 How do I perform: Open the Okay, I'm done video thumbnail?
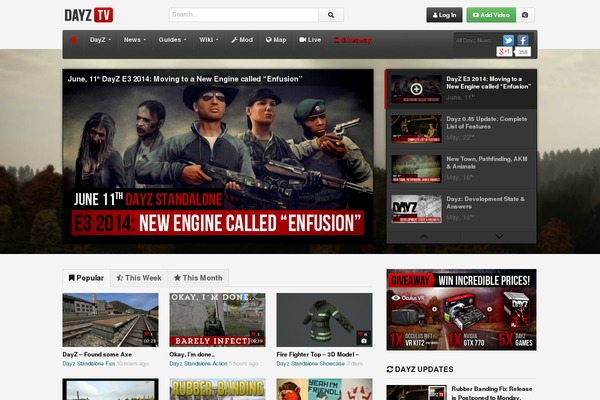217,320
